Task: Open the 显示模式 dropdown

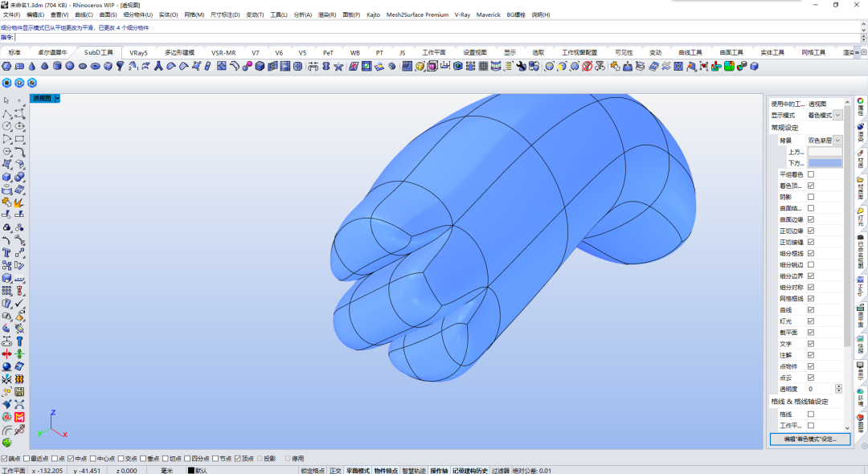Action: (837, 115)
